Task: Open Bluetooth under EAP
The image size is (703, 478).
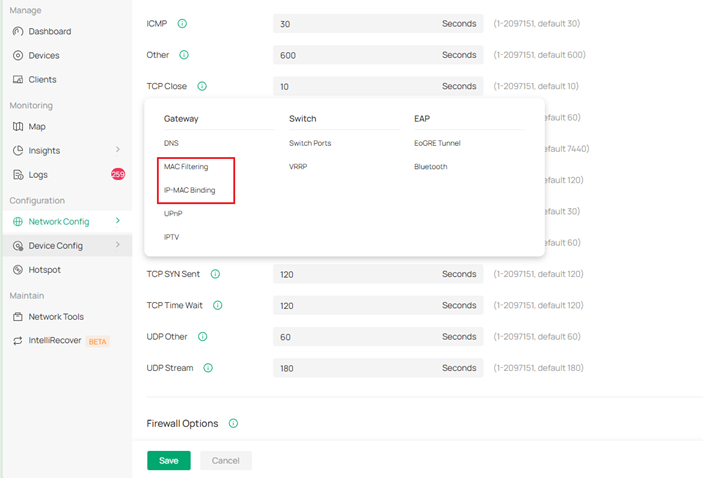Action: 431,167
